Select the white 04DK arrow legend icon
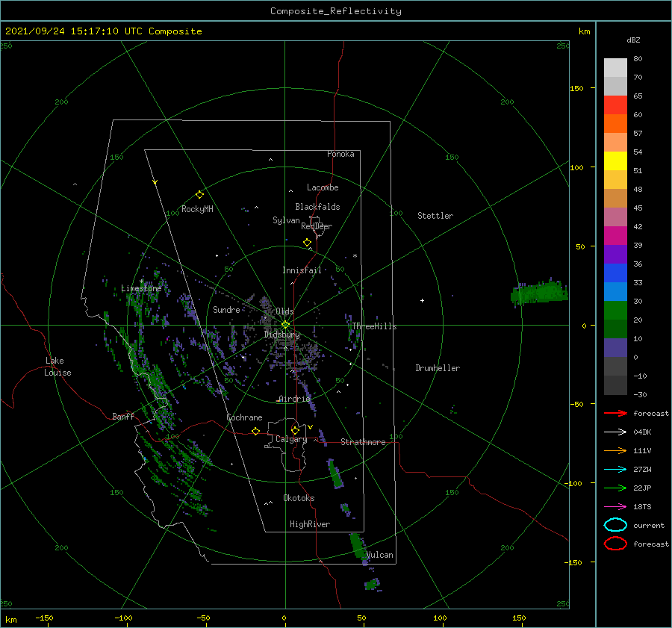This screenshot has height=628, width=672. coord(615,432)
